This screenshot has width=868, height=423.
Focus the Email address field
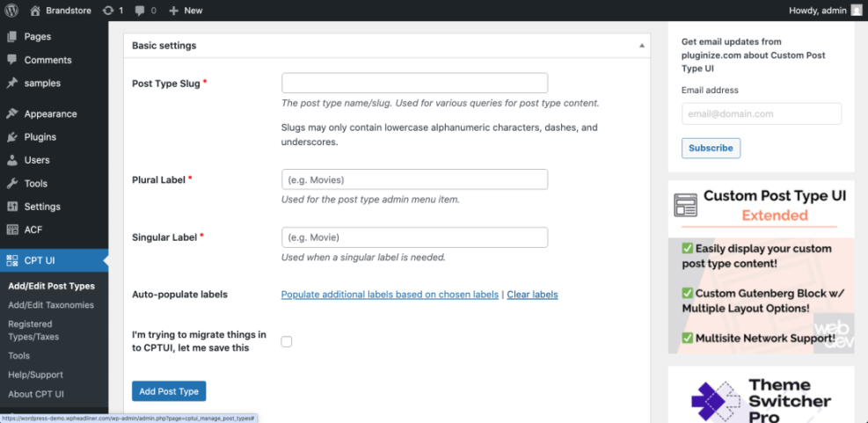(x=762, y=114)
